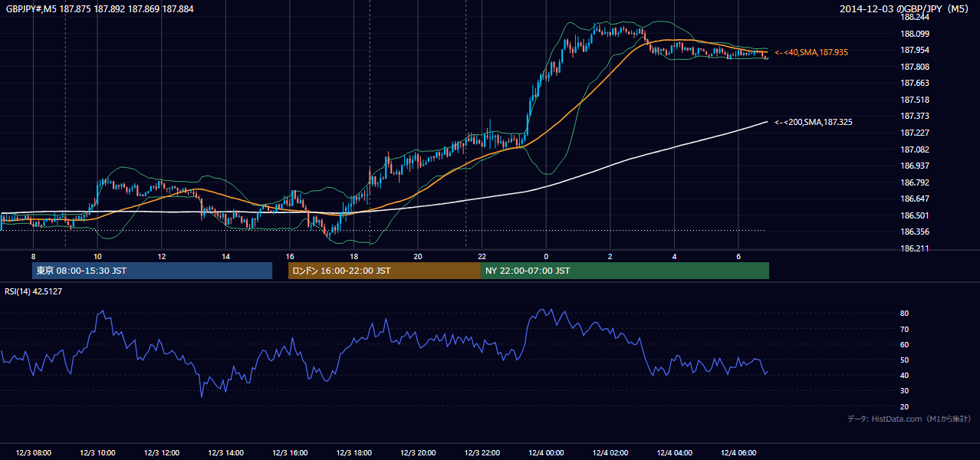Click RSI scale value 60
The image size is (980, 460).
[x=905, y=344]
